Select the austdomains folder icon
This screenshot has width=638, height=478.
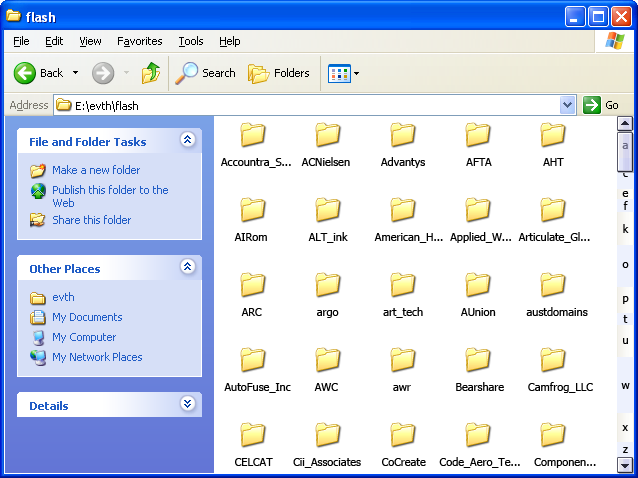pyautogui.click(x=553, y=284)
